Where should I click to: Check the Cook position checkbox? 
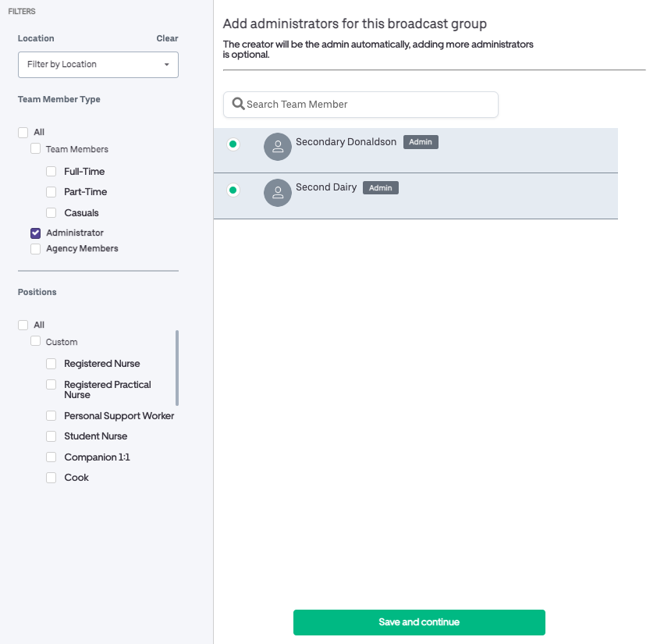point(51,478)
